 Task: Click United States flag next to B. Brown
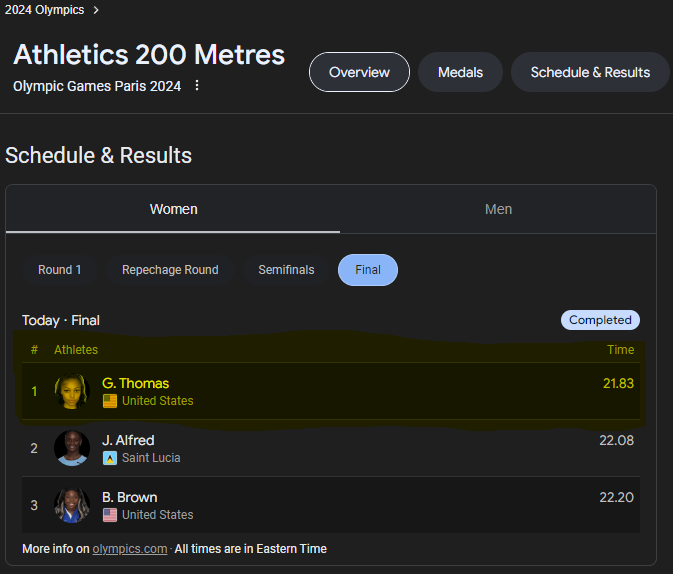110,515
